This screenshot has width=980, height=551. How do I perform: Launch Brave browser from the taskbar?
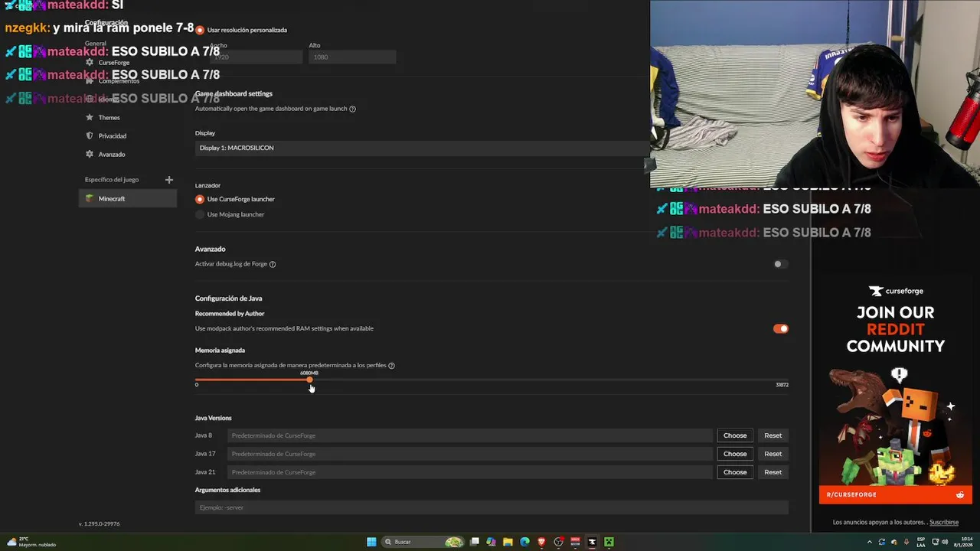point(541,542)
